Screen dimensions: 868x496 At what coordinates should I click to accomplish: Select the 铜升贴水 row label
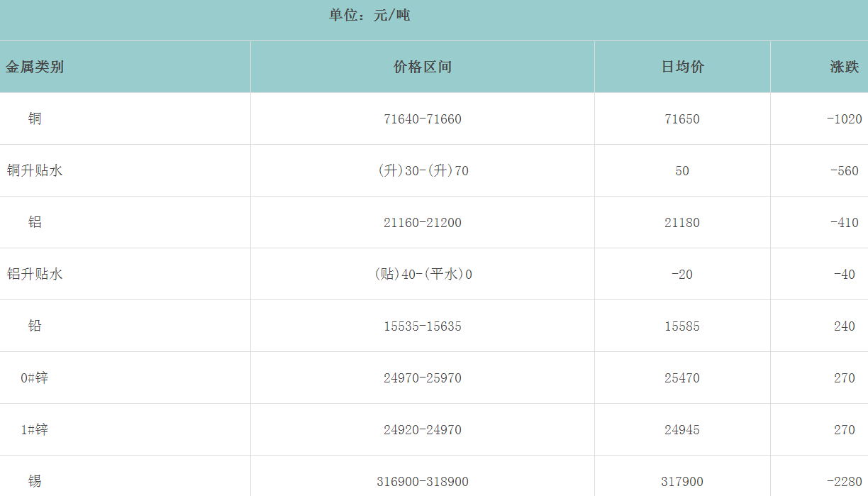pyautogui.click(x=35, y=171)
